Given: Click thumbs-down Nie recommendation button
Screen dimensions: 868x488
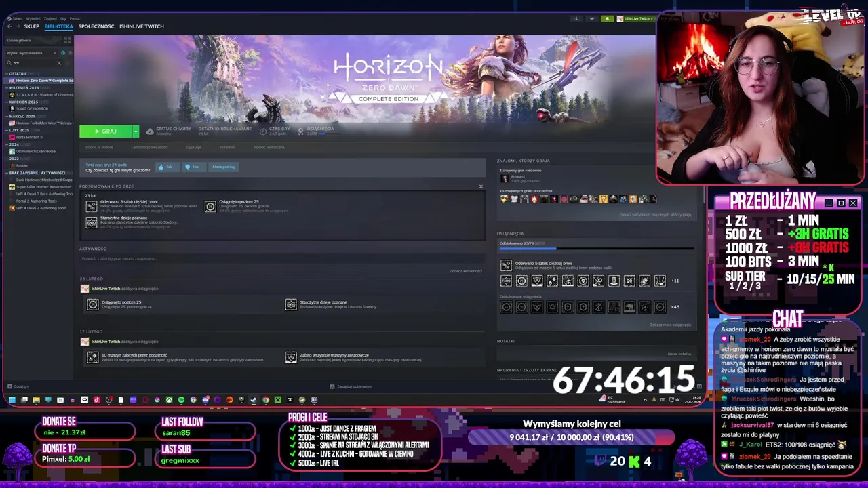Looking at the screenshot, I should (193, 167).
